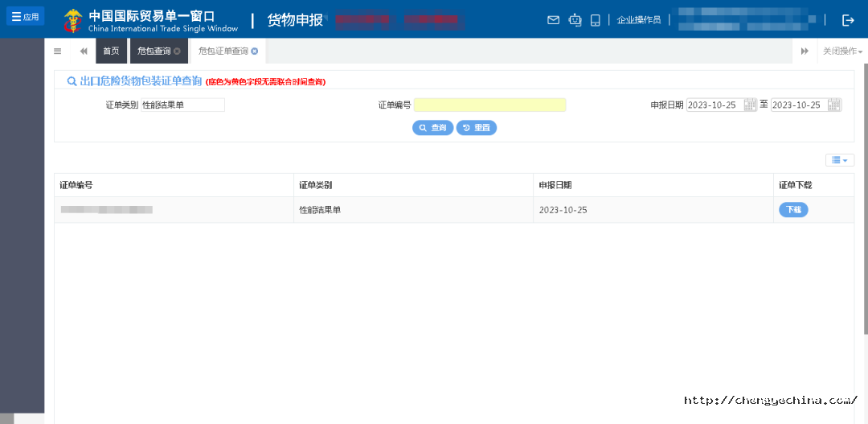The width and height of the screenshot is (868, 424).
Task: Open the 关闭操作 dropdown
Action: pyautogui.click(x=842, y=51)
